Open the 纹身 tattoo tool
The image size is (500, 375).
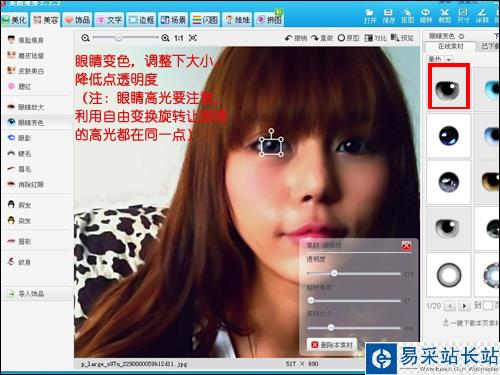19,262
